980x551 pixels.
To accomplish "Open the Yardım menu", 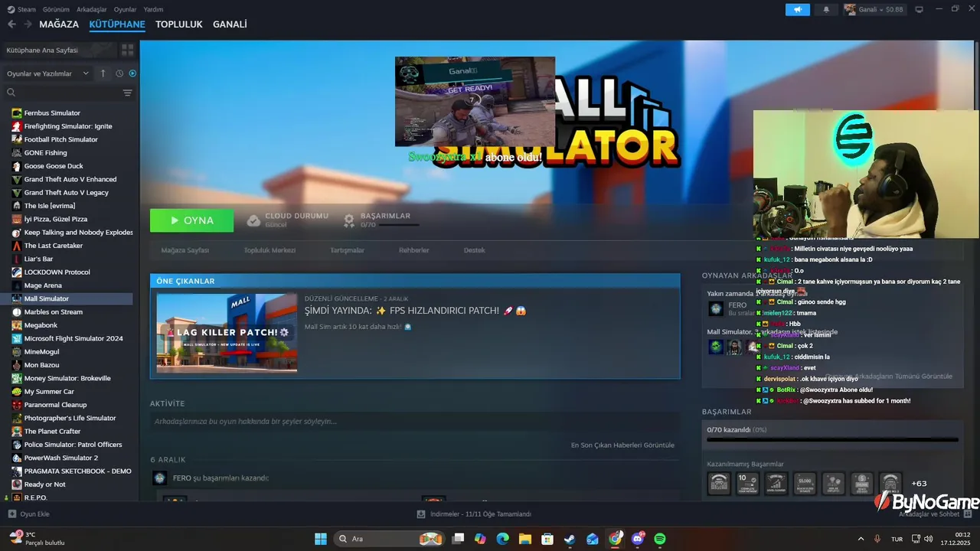I will click(x=153, y=9).
